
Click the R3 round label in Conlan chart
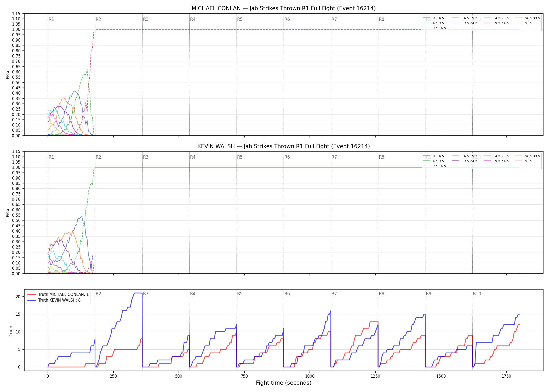[146, 19]
